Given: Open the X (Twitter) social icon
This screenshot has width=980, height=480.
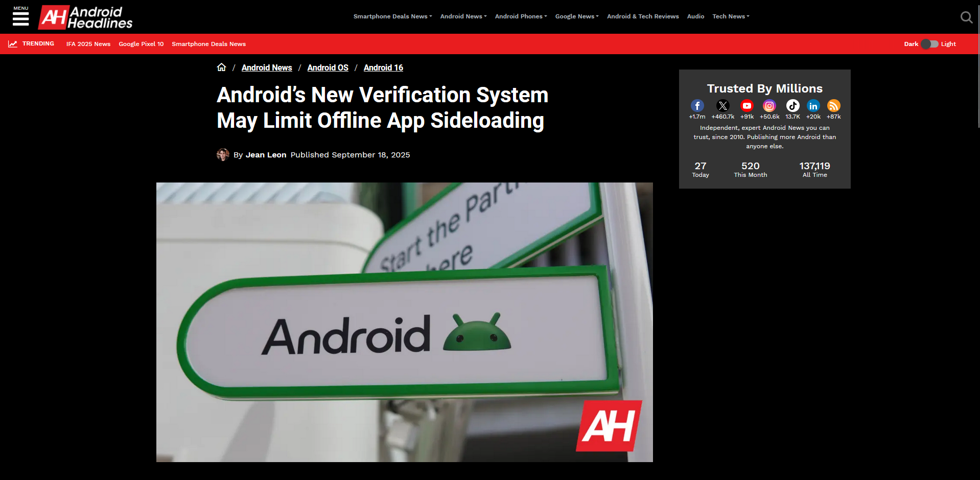Looking at the screenshot, I should 722,106.
